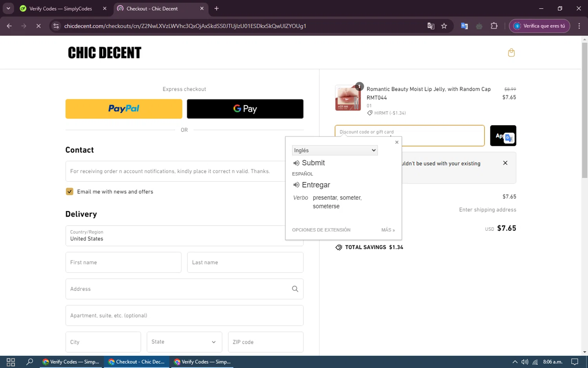
Task: Open notifications center icon in taskbar
Action: (575, 362)
